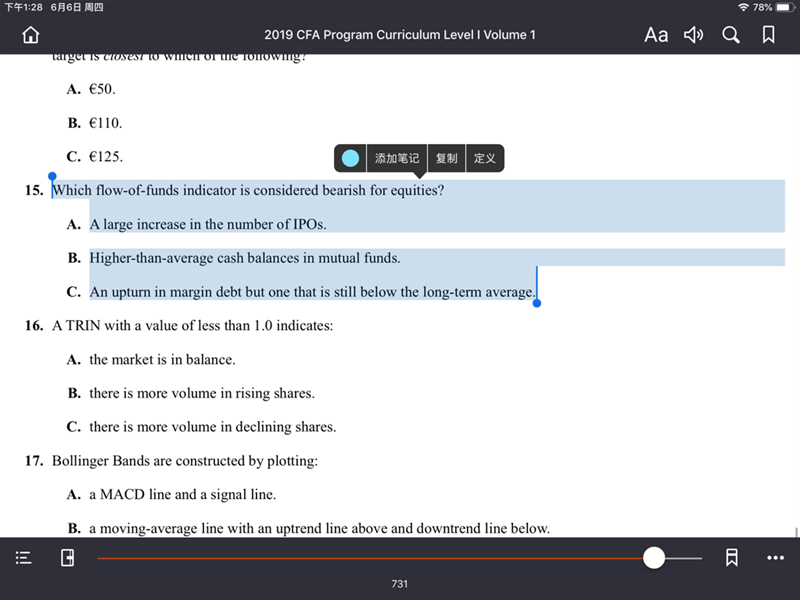
Task: Go to the library home icon
Action: [31, 35]
